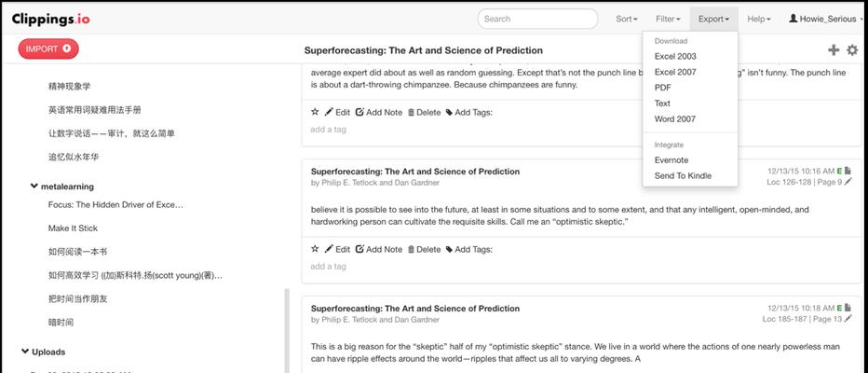
Task: Star the dart-throwing chimpanzee clipping
Action: tap(315, 112)
